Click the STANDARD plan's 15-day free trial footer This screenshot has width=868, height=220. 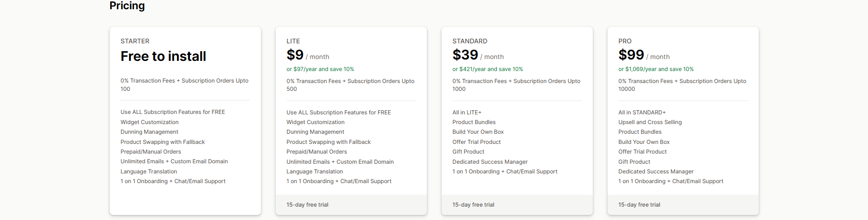coord(473,205)
